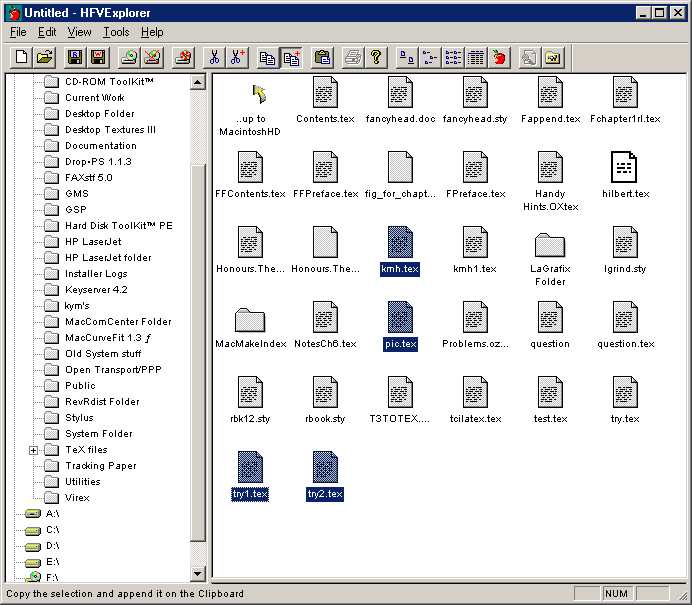
Task: Click the folder tree scroll-up arrow
Action: [x=197, y=82]
